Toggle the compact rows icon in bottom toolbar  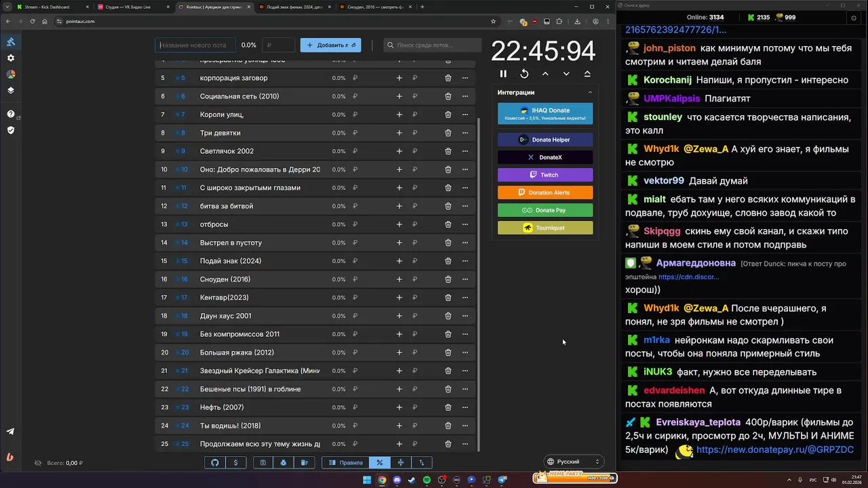[x=401, y=462]
